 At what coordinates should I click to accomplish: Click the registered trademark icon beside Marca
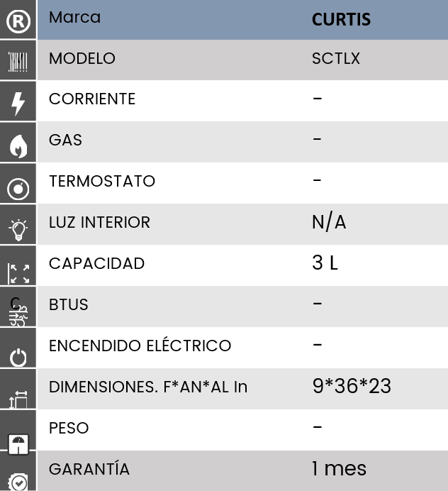18,21
